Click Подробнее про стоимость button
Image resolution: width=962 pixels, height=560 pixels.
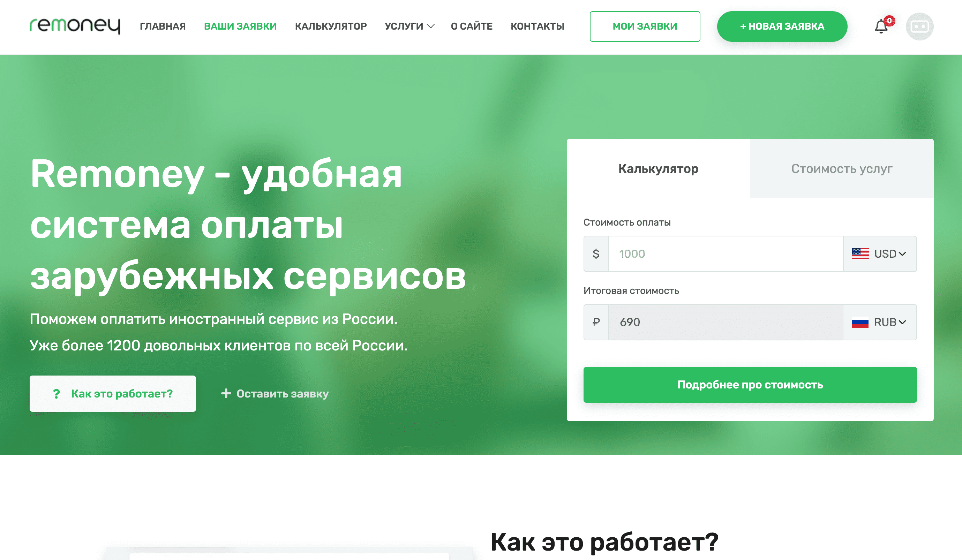point(750,384)
